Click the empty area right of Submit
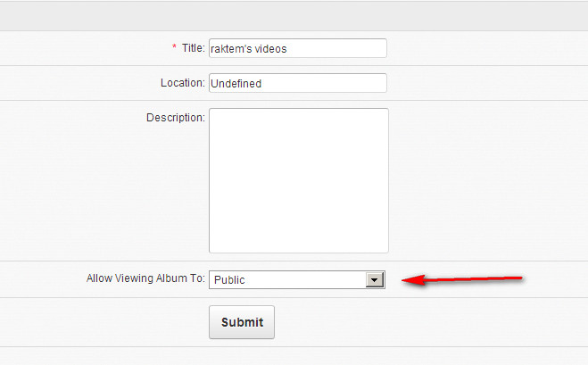 pos(428,322)
